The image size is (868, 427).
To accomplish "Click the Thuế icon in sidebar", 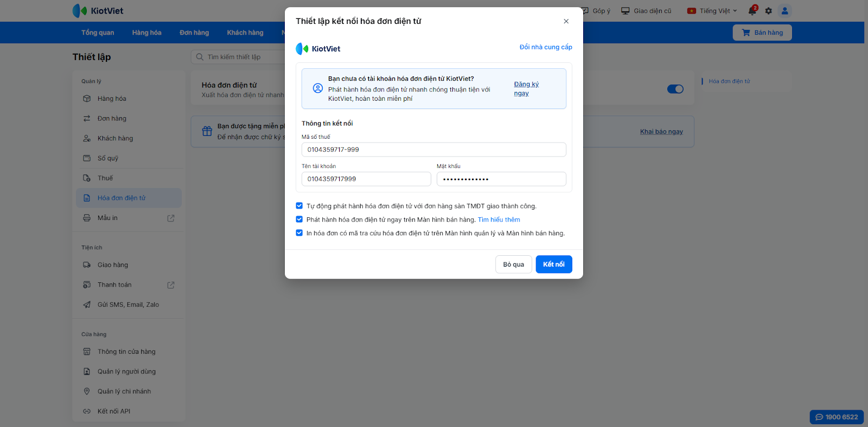I will click(87, 178).
